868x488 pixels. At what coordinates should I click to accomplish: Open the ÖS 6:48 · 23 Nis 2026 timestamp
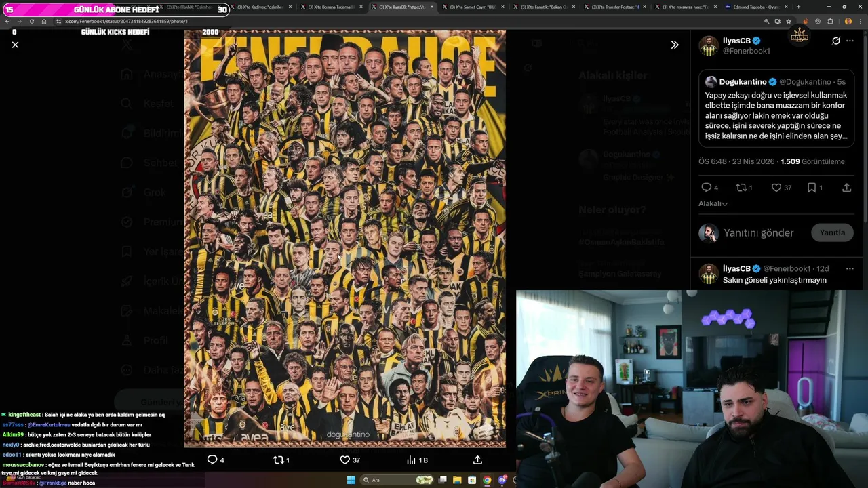pos(736,161)
